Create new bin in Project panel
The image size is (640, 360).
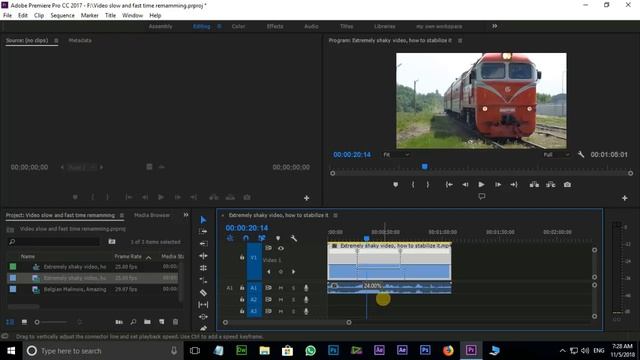(x=147, y=322)
